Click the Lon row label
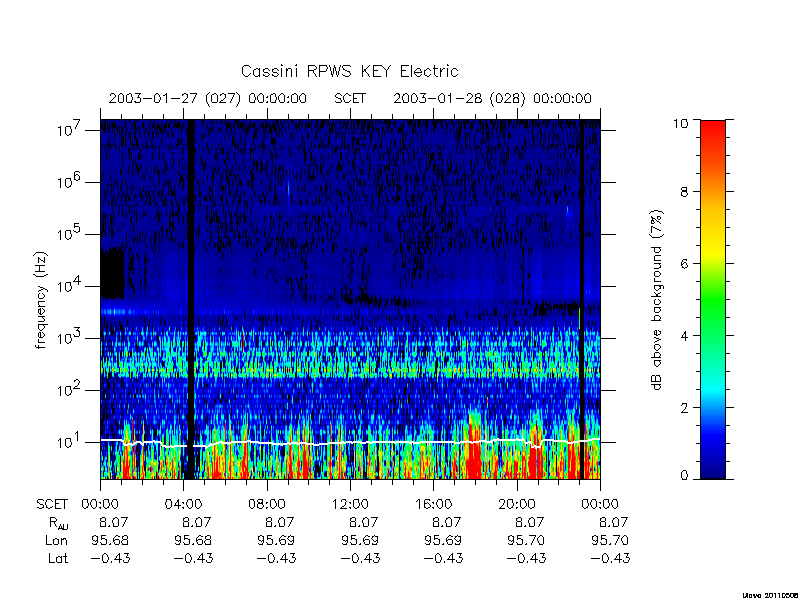 [56, 540]
